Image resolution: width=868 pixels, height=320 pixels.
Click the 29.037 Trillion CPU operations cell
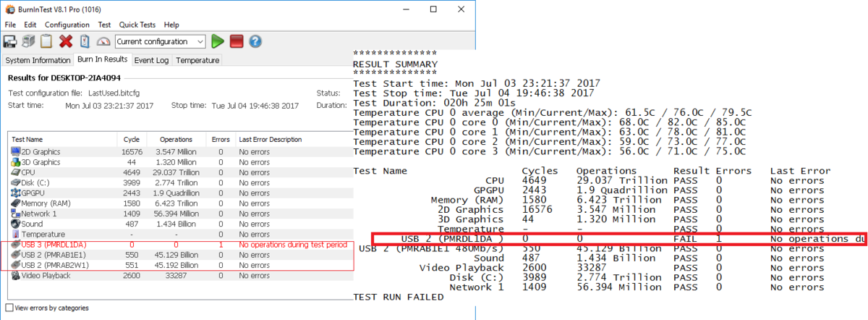(176, 172)
